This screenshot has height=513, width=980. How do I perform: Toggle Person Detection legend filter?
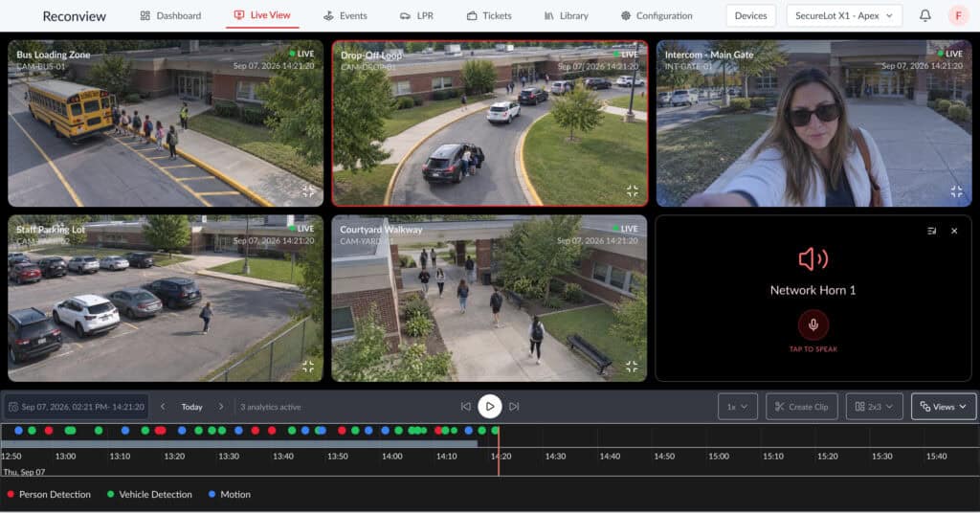49,494
